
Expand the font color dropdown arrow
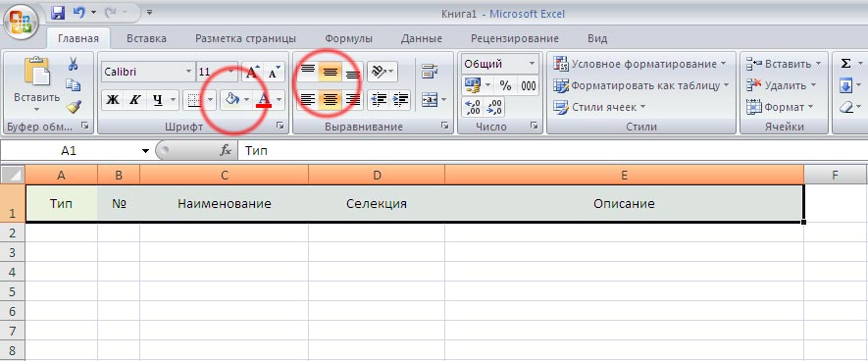[x=279, y=100]
